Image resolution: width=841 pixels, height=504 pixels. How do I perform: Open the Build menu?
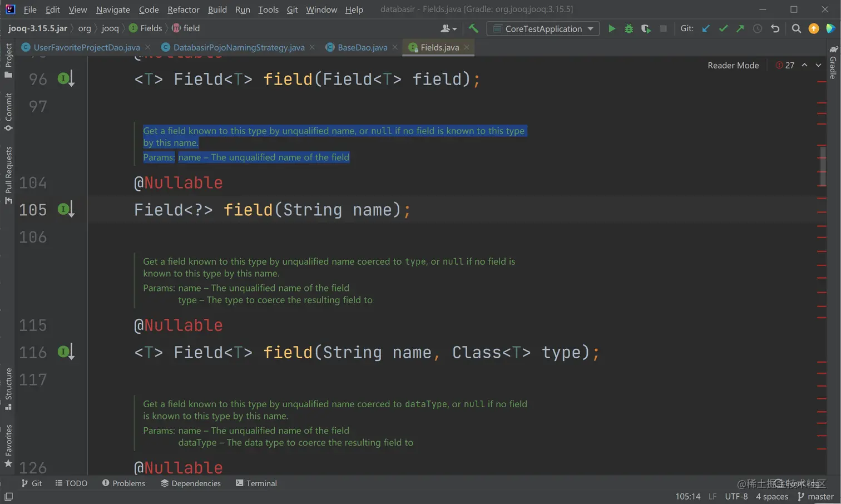[x=217, y=9]
